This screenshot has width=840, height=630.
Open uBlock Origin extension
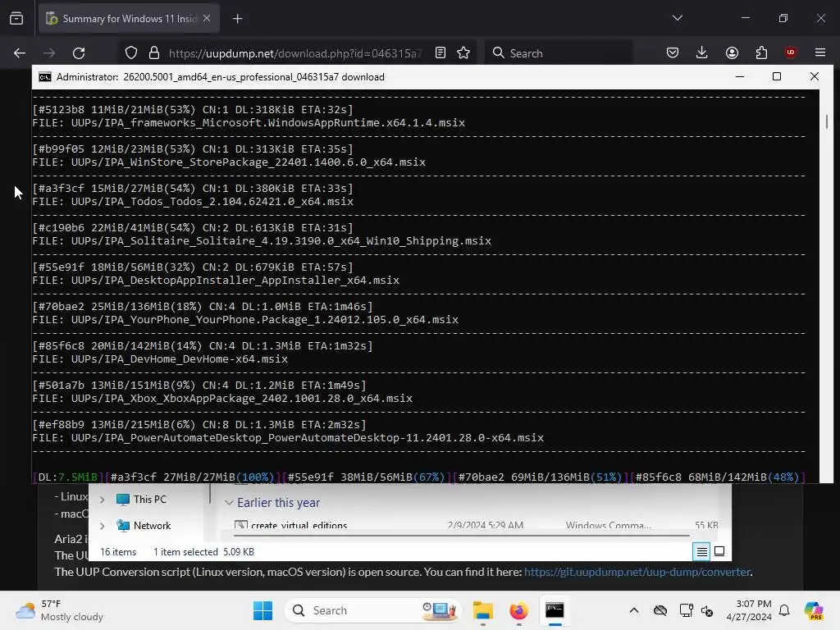point(790,53)
